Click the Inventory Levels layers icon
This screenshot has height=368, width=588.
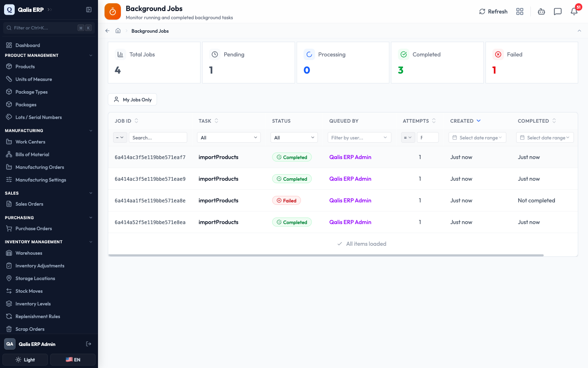[x=9, y=304]
